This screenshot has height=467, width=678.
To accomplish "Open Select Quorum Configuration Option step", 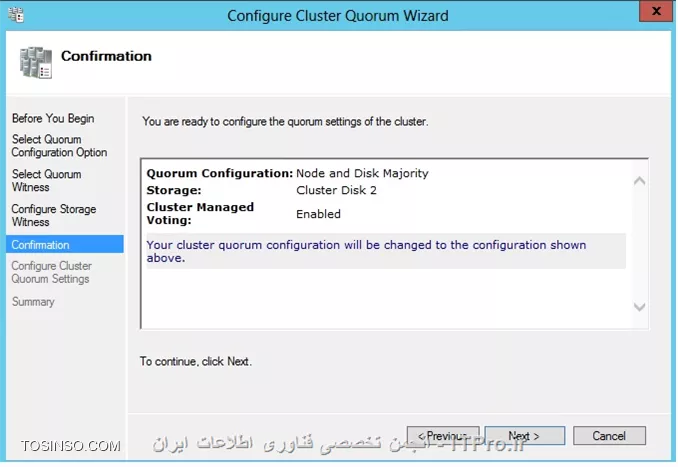I will pyautogui.click(x=59, y=146).
